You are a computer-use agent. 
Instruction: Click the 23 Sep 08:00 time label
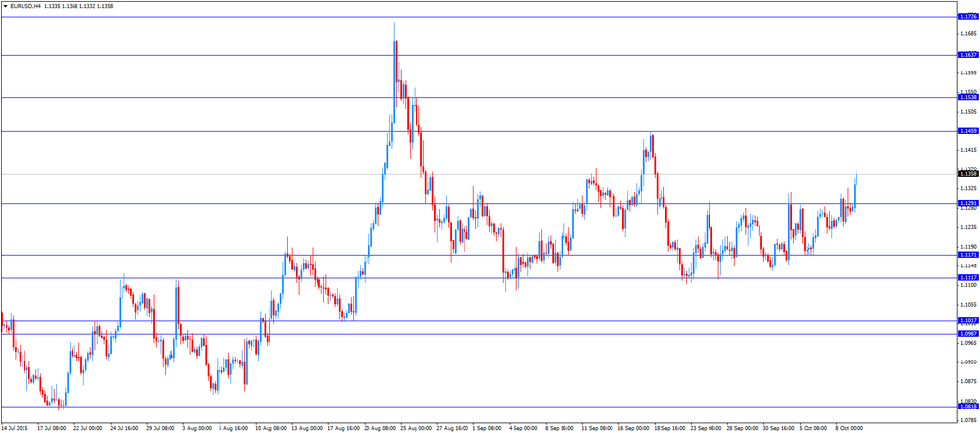(x=707, y=429)
